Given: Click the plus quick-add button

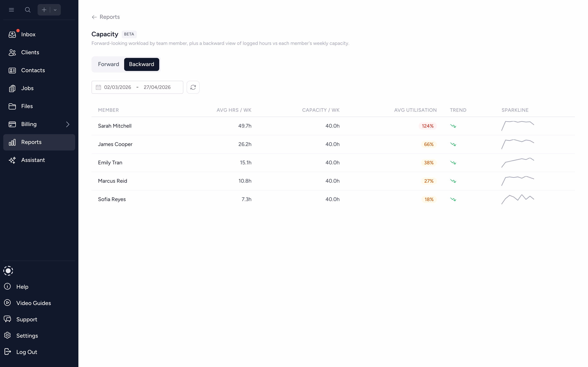Looking at the screenshot, I should point(44,10).
